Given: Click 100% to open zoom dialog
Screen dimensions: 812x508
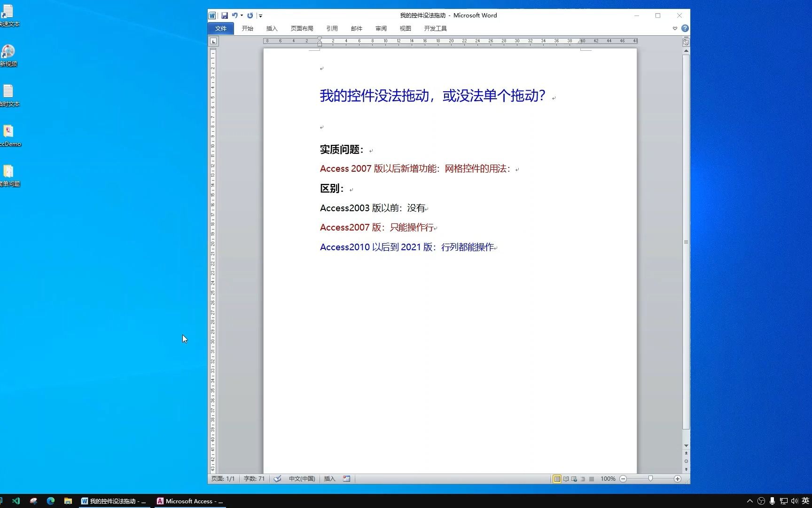Looking at the screenshot, I should coord(608,478).
